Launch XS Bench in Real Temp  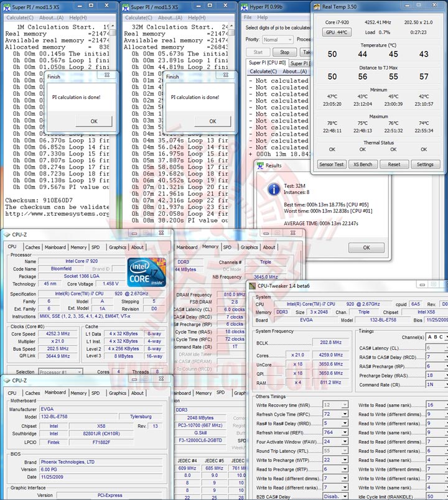[x=363, y=164]
